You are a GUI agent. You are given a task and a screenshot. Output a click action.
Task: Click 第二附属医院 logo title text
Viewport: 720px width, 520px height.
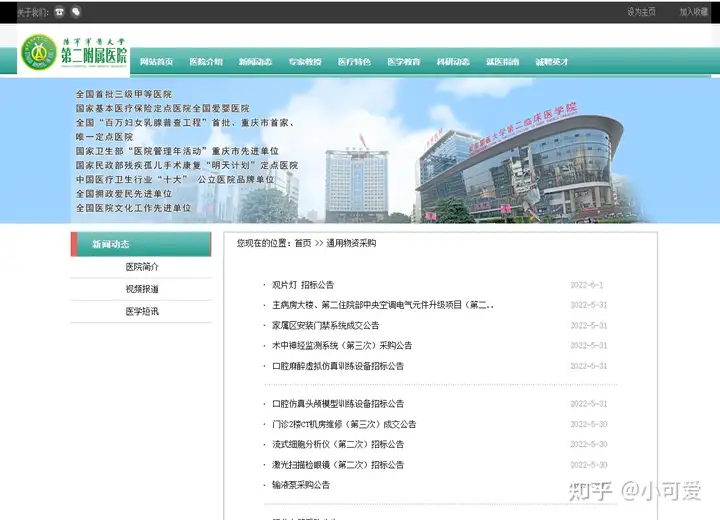click(x=94, y=56)
